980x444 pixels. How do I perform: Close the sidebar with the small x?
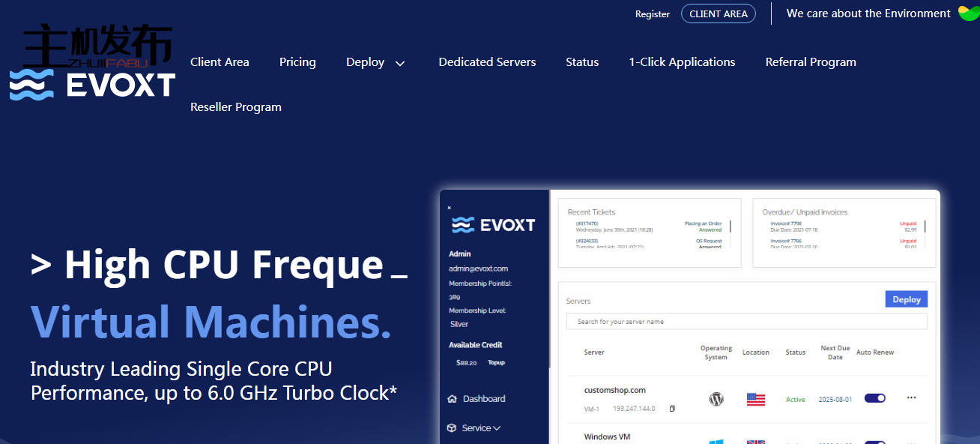click(450, 208)
